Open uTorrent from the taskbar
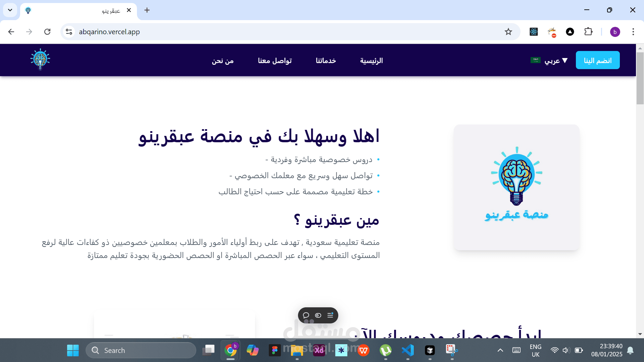The width and height of the screenshot is (644, 362). coord(386,350)
